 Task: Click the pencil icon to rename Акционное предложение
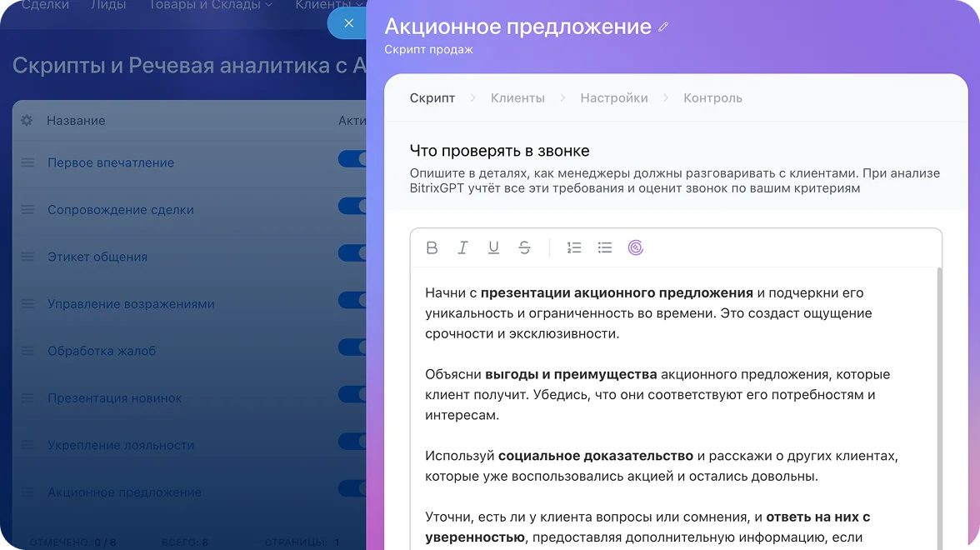click(x=663, y=27)
